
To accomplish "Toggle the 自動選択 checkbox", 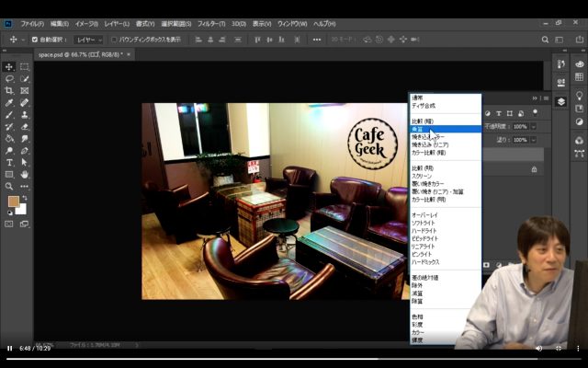I will click(x=34, y=40).
